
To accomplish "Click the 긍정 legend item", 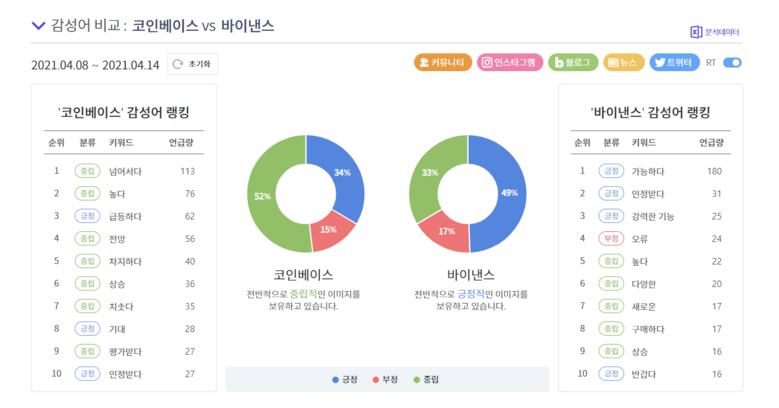I will pyautogui.click(x=345, y=379).
